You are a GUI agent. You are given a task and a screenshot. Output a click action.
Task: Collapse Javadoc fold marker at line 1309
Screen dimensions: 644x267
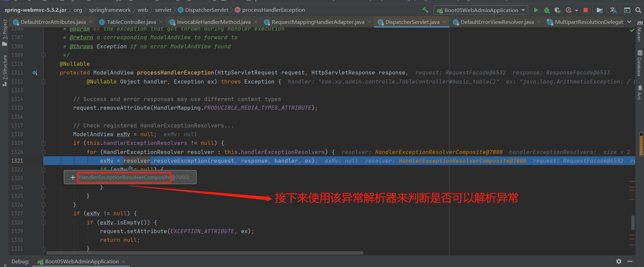pyautogui.click(x=44, y=55)
